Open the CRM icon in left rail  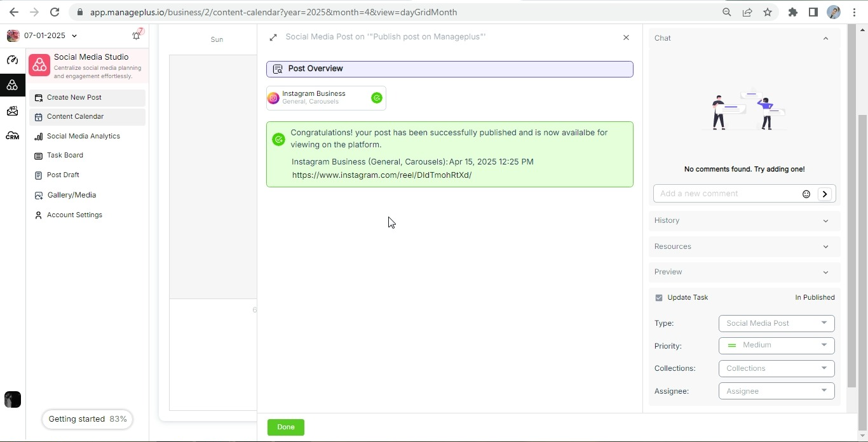coord(13,136)
